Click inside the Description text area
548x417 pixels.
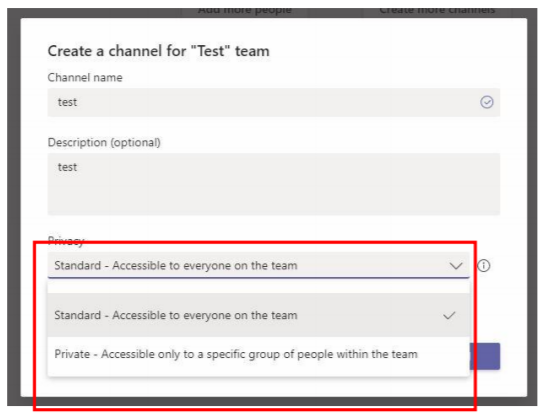(274, 184)
